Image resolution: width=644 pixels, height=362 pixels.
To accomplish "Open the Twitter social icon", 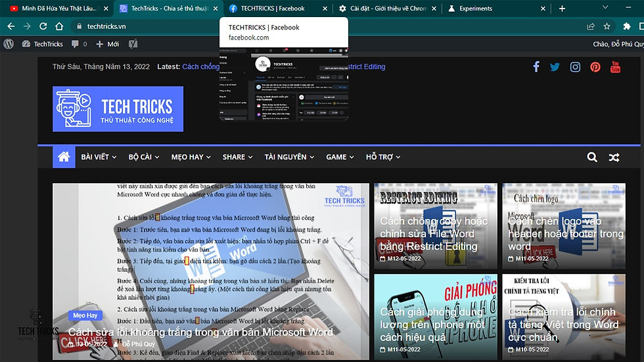I will coord(555,67).
